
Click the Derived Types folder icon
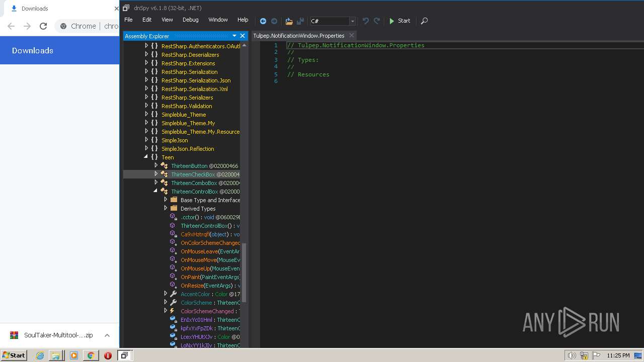(174, 208)
